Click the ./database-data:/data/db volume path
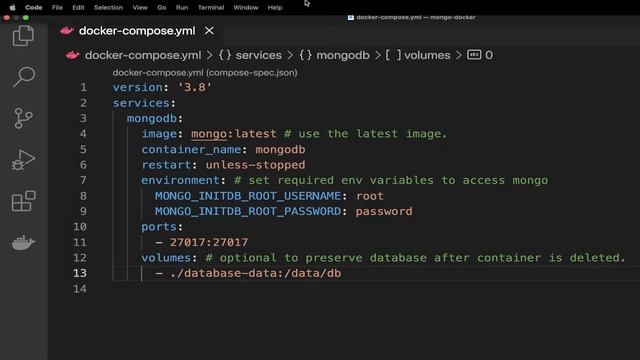The image size is (640, 360). click(x=256, y=273)
